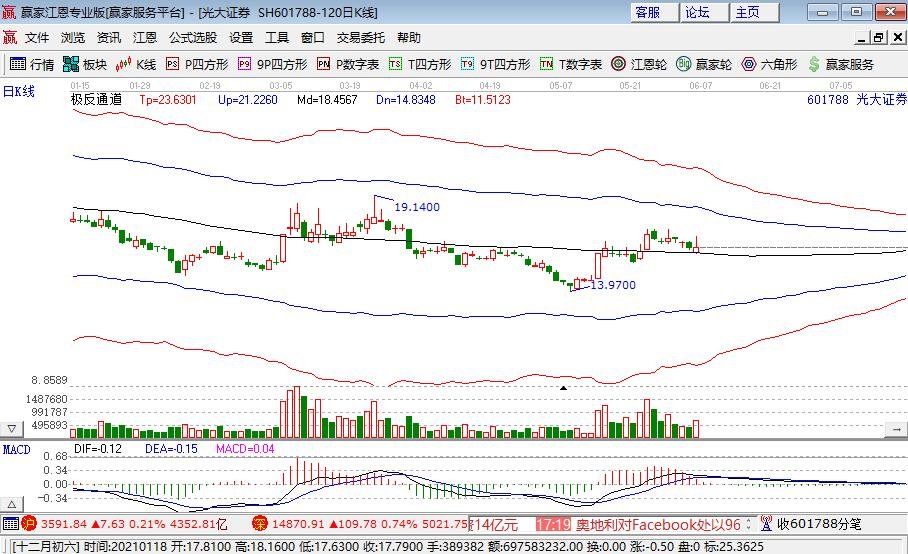Open the 帮助 menu

[x=409, y=38]
